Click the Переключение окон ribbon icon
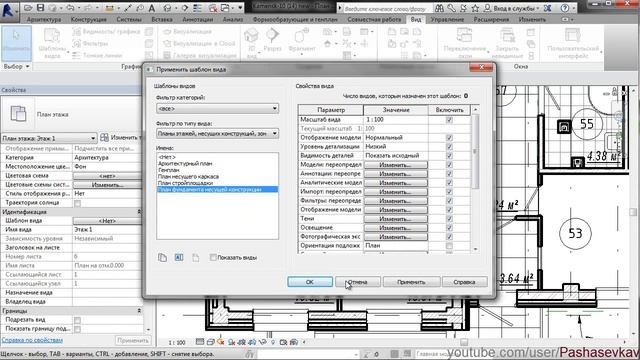 (465, 43)
